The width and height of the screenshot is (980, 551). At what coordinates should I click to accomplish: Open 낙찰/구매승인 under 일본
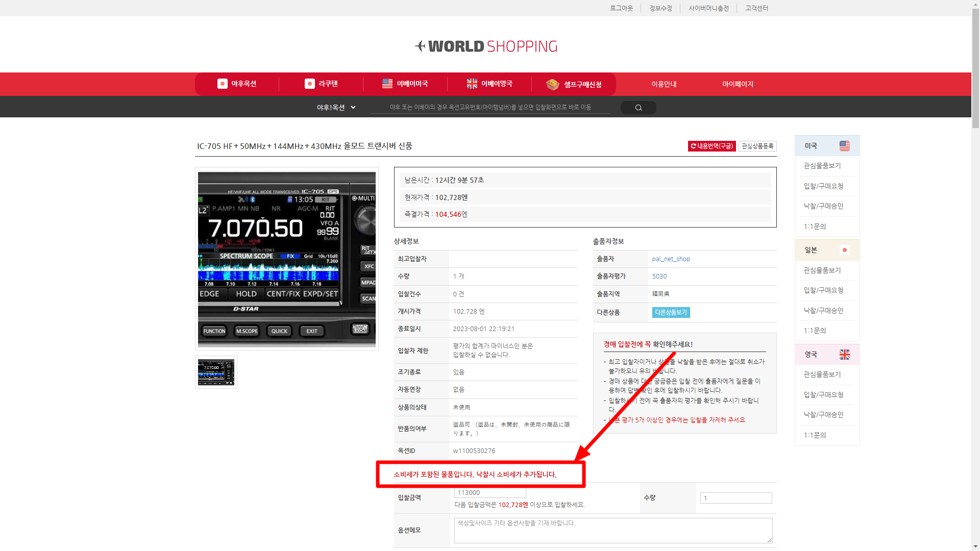[x=823, y=311]
